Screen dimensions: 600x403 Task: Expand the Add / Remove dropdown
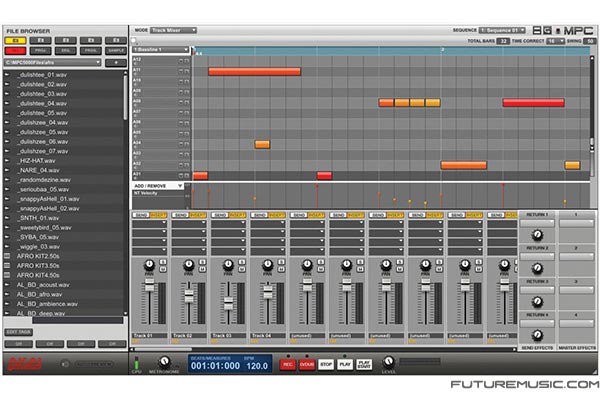[x=158, y=186]
